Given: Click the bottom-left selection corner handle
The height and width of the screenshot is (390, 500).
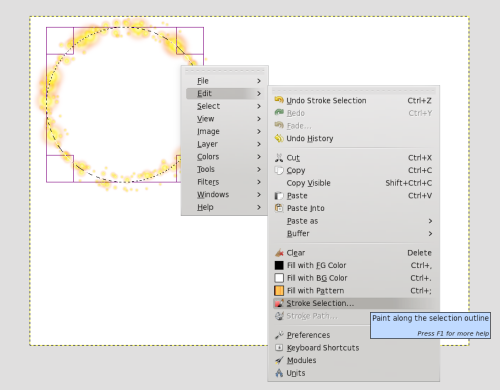Looking at the screenshot, I should point(60,169).
